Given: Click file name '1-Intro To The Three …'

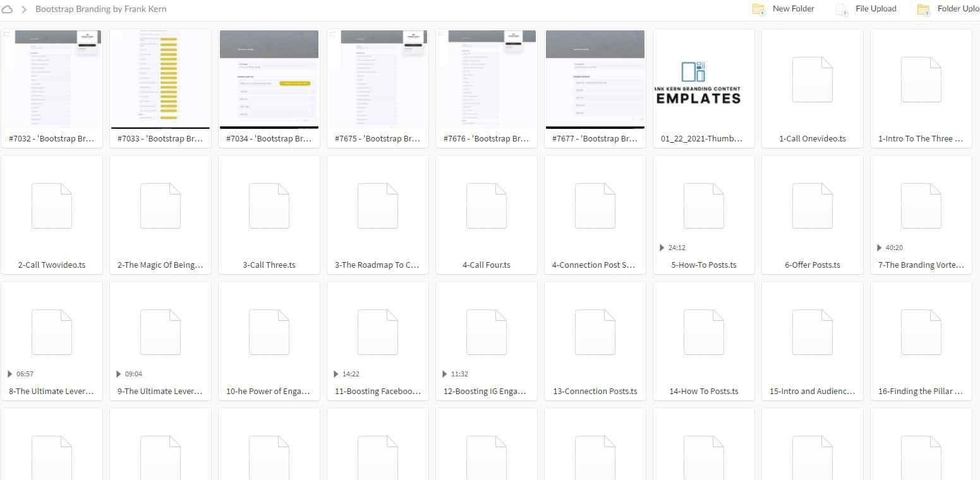Looking at the screenshot, I should coord(921,138).
